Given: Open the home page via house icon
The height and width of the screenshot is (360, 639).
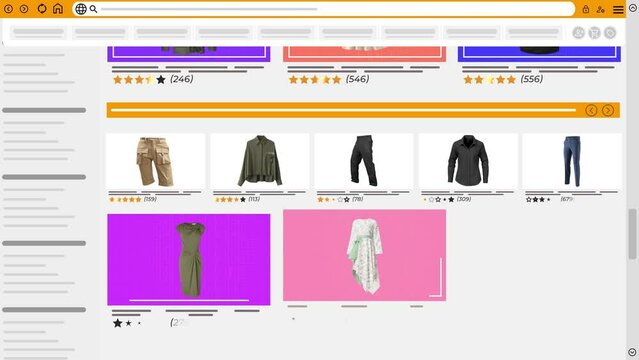Looking at the screenshot, I should [x=58, y=9].
